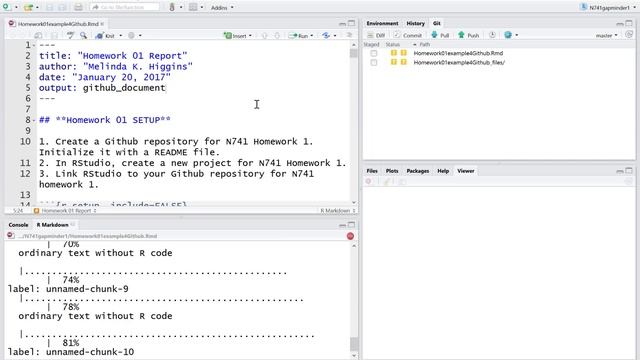Click the Run button

click(298, 36)
